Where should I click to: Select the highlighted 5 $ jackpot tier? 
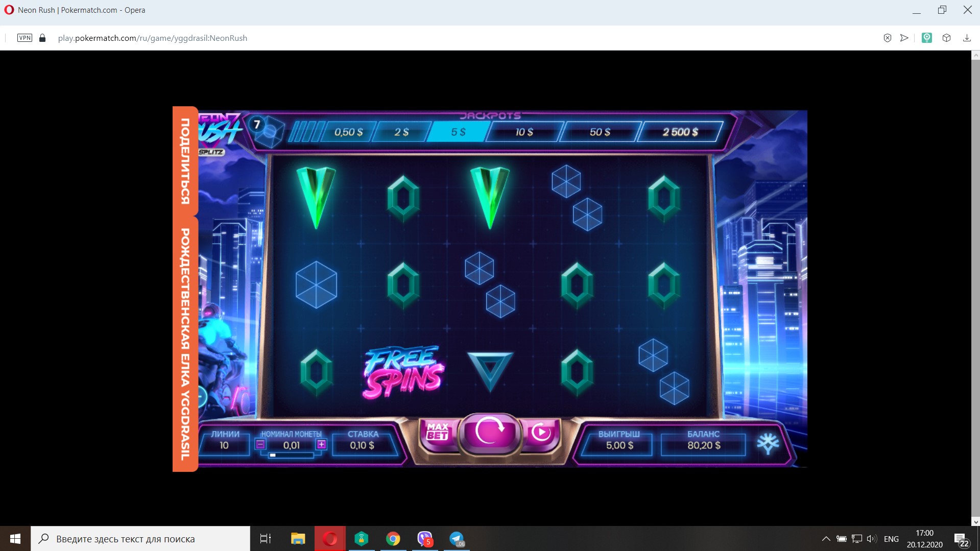point(458,132)
